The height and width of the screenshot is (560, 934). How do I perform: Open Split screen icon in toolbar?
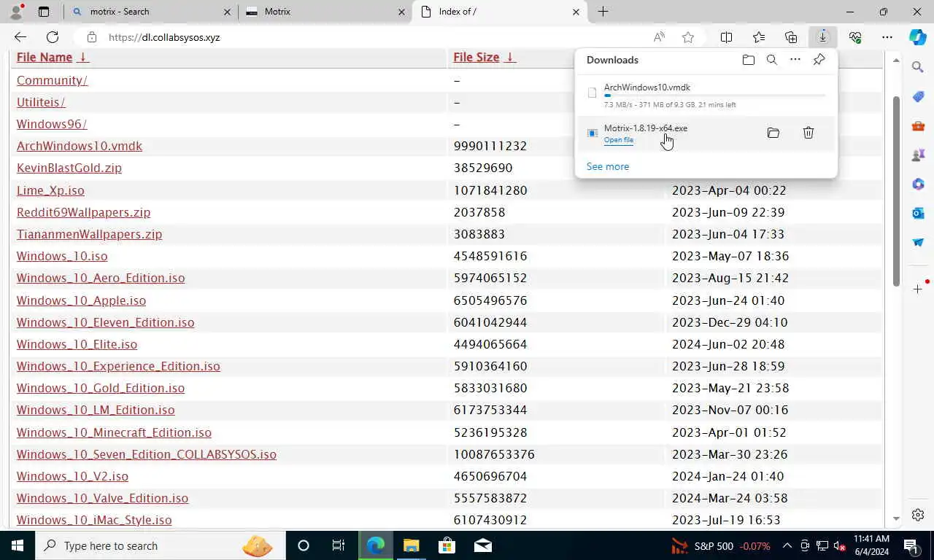[727, 37]
